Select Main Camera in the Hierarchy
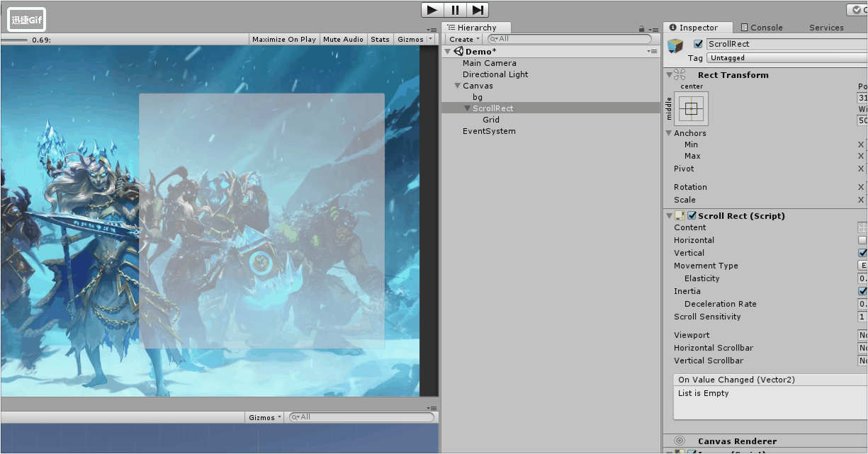 coord(489,63)
